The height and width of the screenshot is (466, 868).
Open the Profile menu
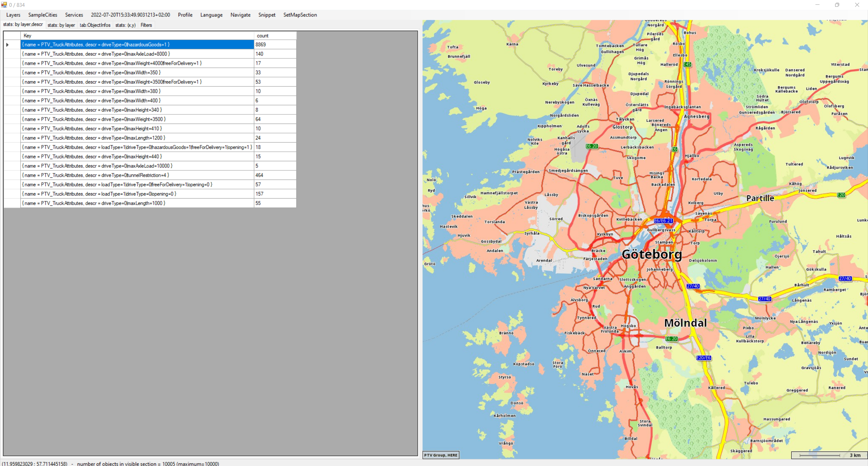[x=185, y=15]
